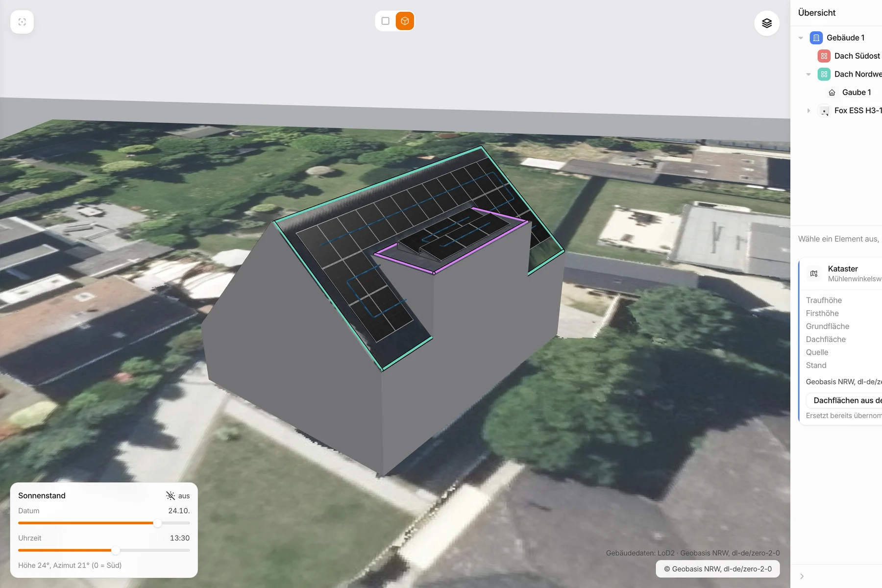Select the Gaube 1 dormer entry

point(857,92)
